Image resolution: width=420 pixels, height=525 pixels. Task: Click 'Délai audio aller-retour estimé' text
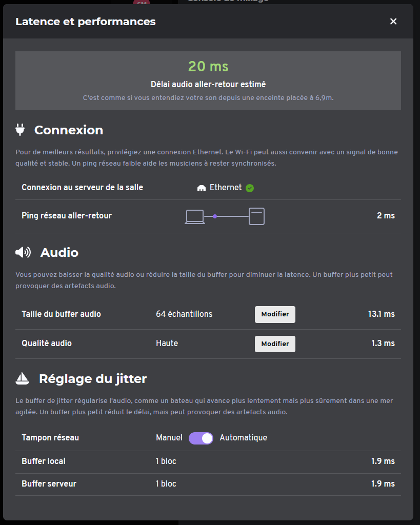pyautogui.click(x=208, y=85)
